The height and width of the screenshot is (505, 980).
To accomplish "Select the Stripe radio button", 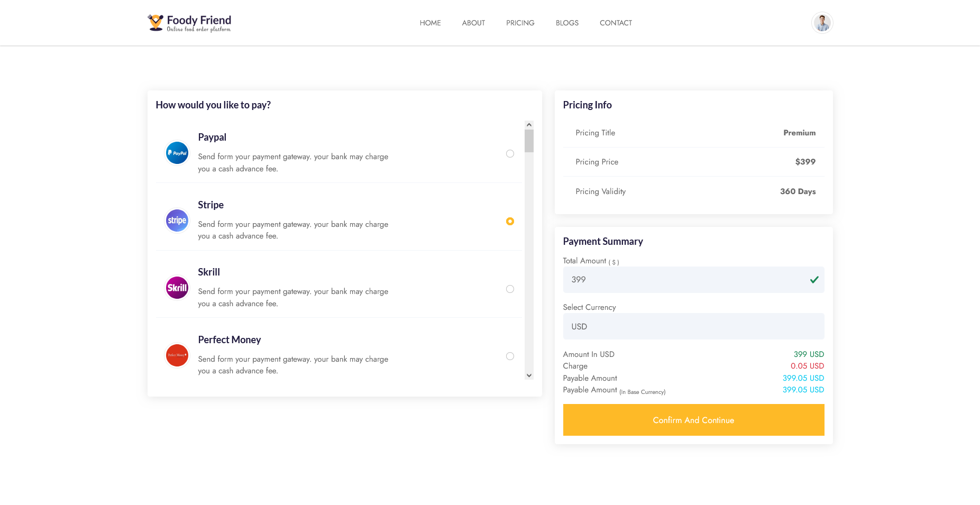I will tap(510, 222).
